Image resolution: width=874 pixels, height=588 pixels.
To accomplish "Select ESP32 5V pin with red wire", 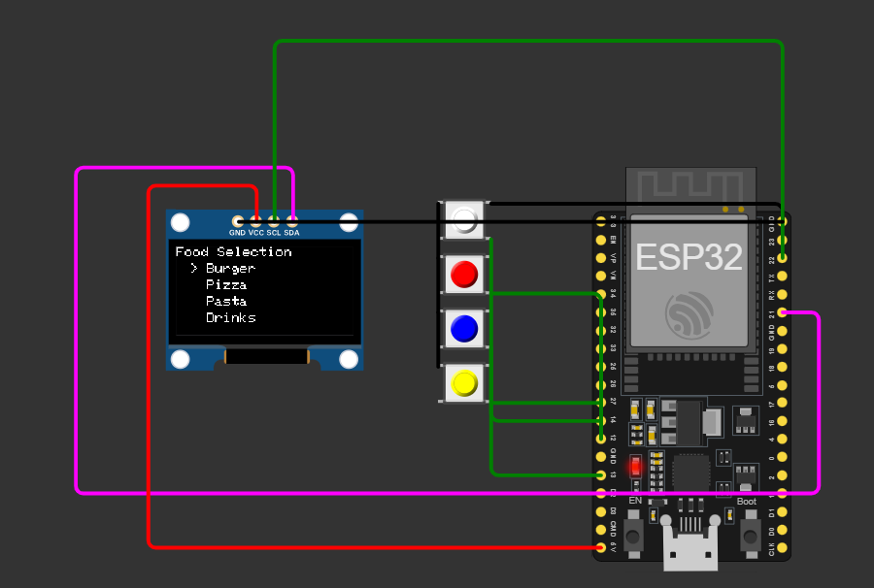I will 600,548.
